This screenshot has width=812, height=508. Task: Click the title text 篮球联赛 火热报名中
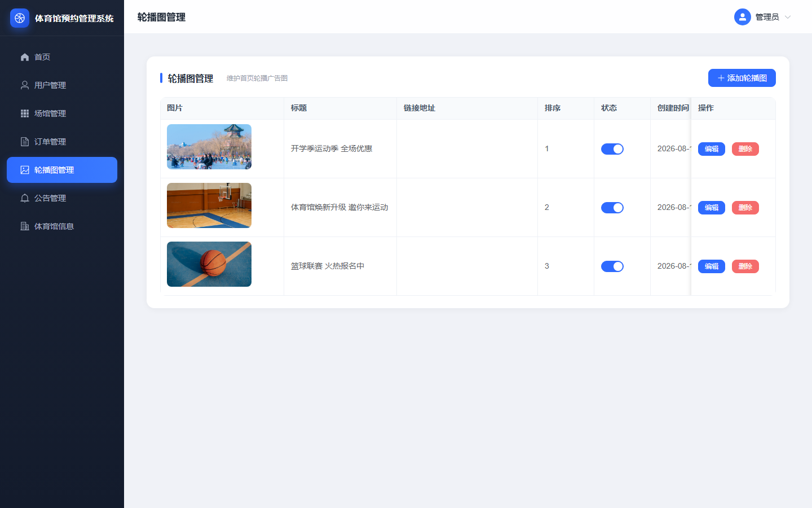[328, 266]
